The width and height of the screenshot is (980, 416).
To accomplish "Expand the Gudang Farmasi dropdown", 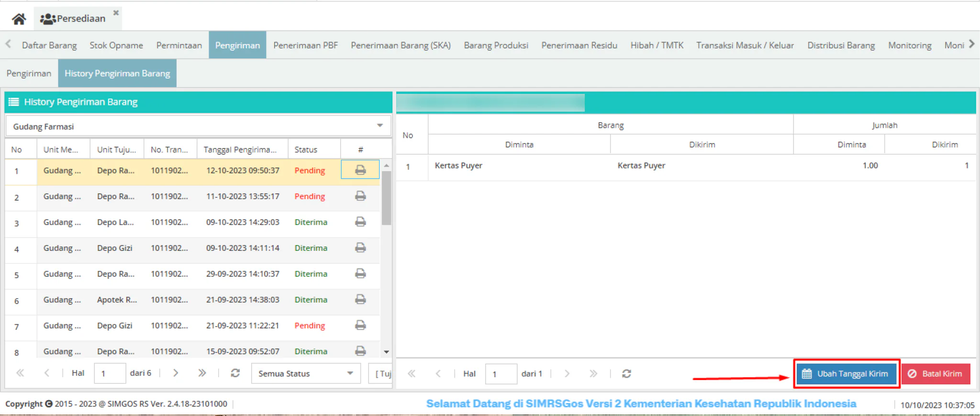I will point(379,126).
